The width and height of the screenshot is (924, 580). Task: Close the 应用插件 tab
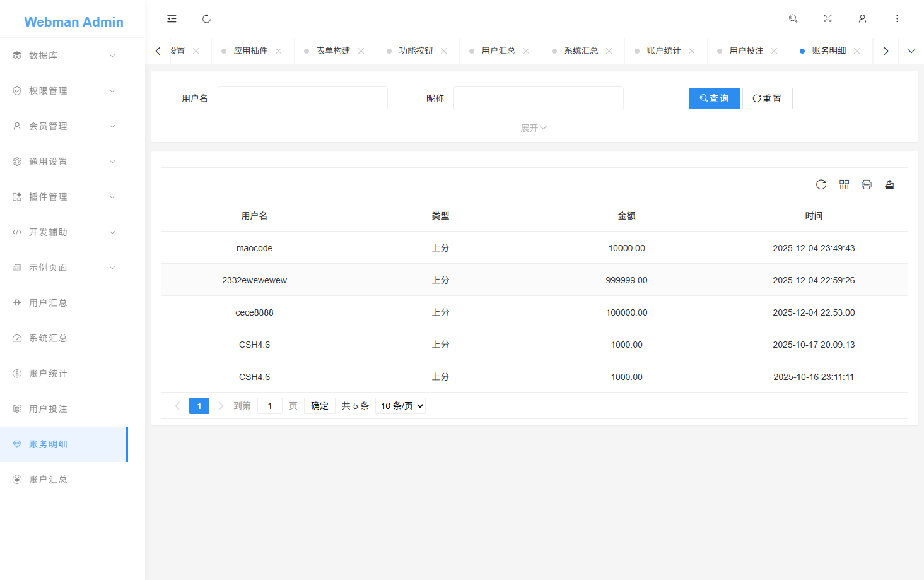tap(278, 50)
